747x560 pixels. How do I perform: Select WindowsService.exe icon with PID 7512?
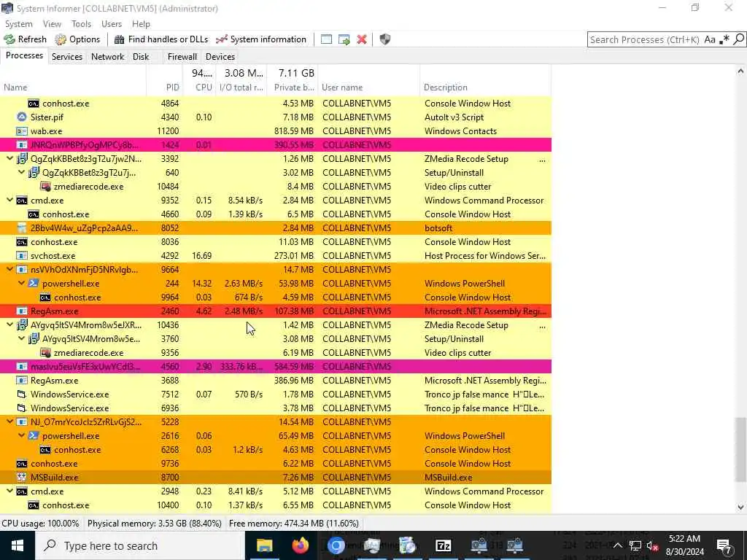pyautogui.click(x=22, y=394)
